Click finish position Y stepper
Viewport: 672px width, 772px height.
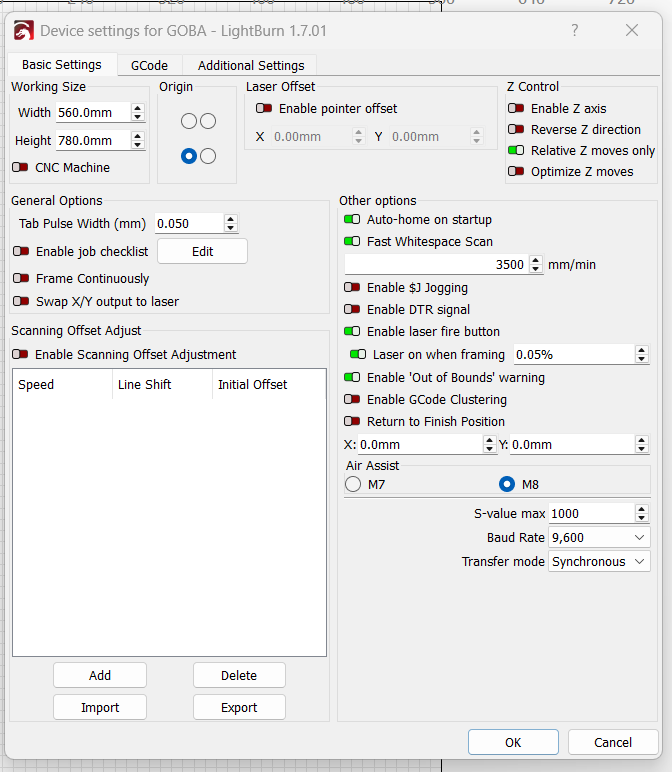(x=641, y=445)
